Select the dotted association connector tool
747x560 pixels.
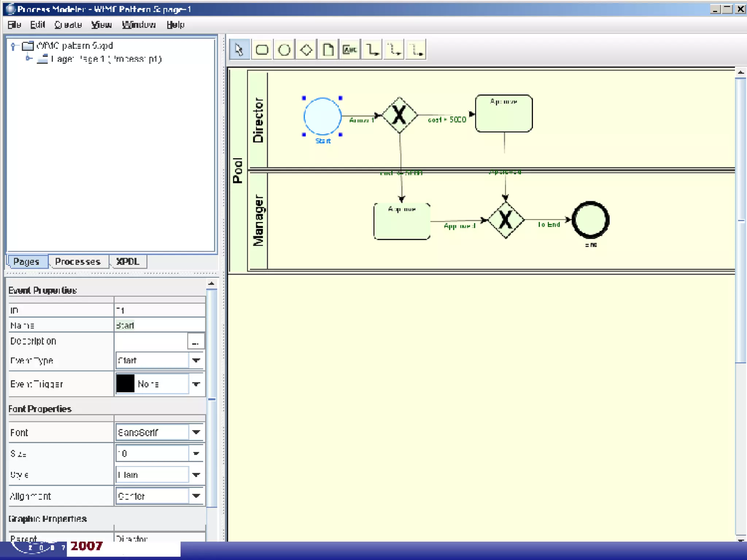click(x=416, y=50)
